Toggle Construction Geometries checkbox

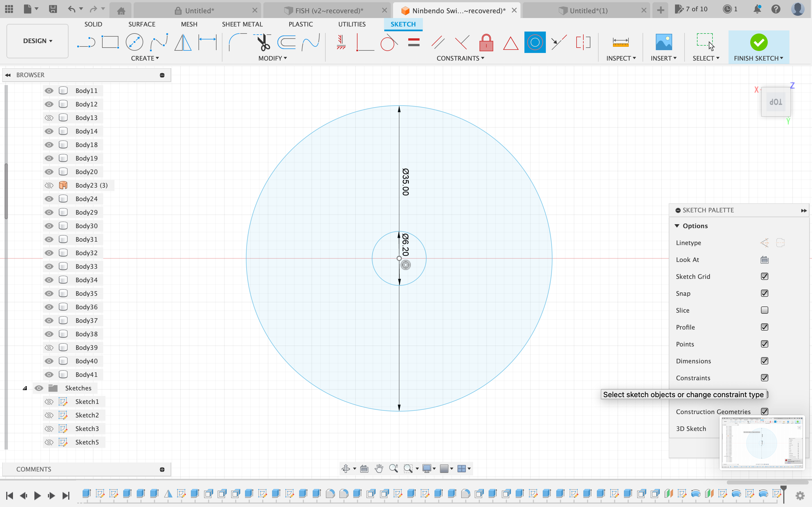(765, 412)
